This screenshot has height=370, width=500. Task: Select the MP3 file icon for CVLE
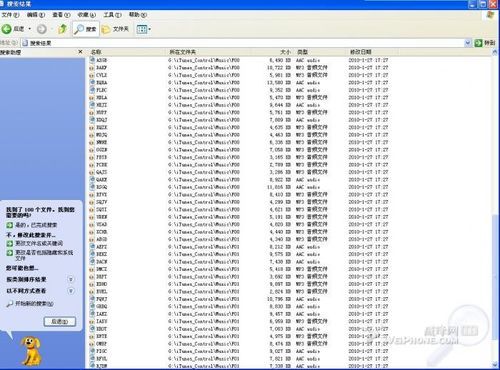pos(92,75)
